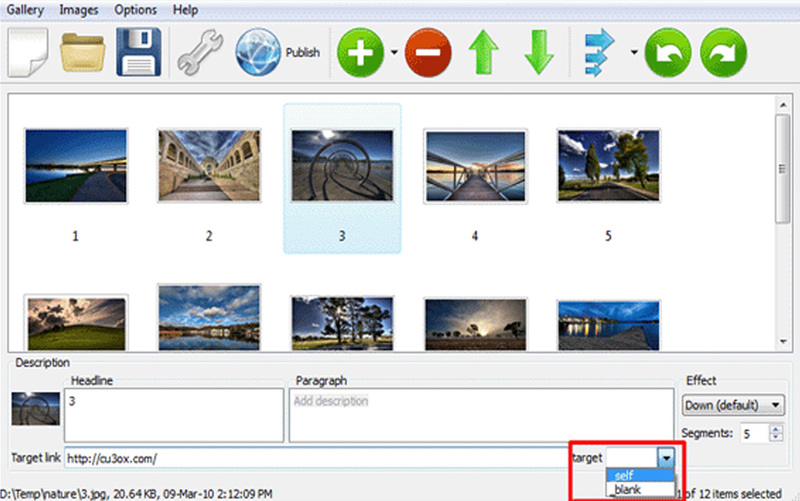
Task: Select second-row thumbnail with sunlit trees
Action: pos(342,323)
